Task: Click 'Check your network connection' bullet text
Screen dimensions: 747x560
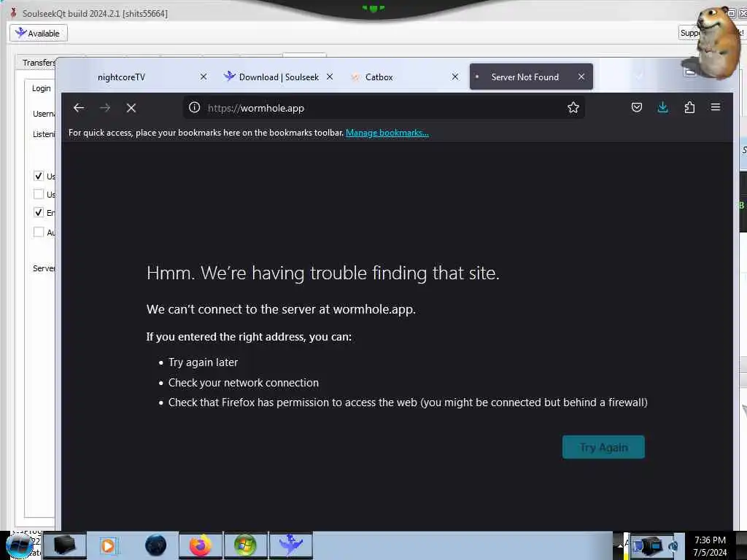Action: (x=244, y=383)
